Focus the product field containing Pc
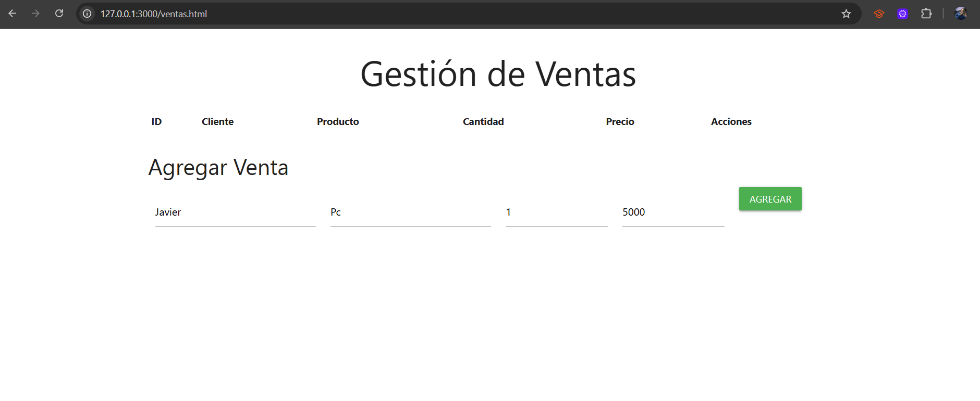 (x=411, y=212)
